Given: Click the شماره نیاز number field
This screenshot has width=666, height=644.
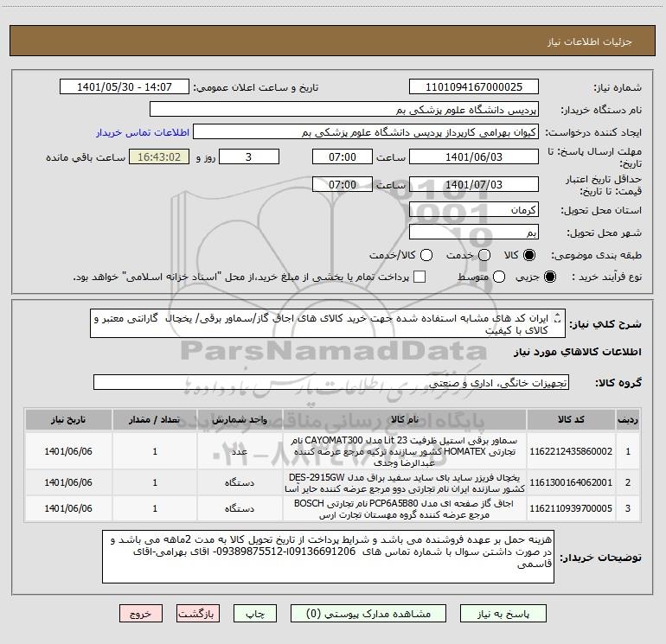Looking at the screenshot, I should (474, 87).
